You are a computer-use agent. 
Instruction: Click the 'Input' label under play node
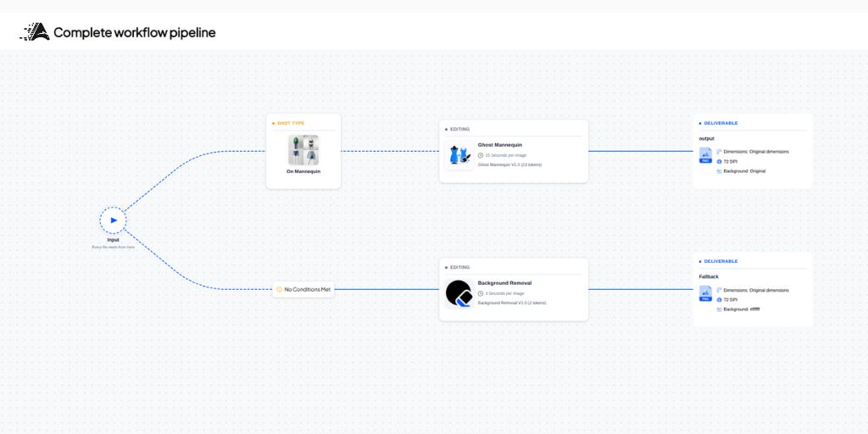(x=114, y=240)
